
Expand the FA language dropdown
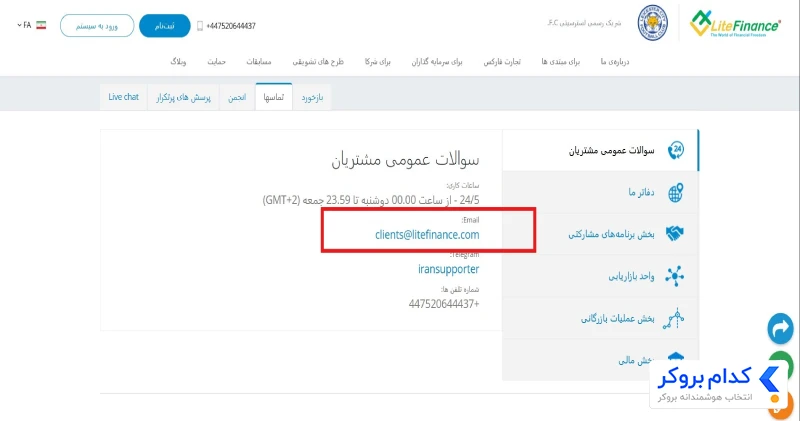point(24,25)
